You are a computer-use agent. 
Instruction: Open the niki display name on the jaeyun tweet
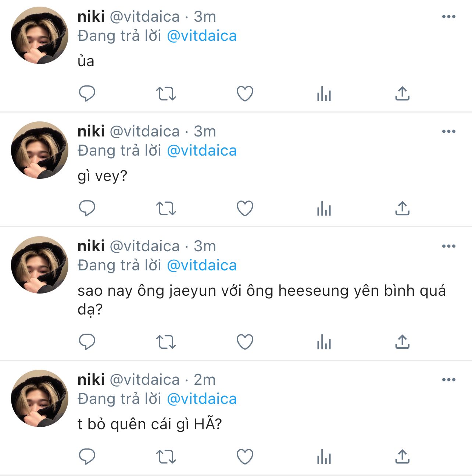pyautogui.click(x=91, y=246)
